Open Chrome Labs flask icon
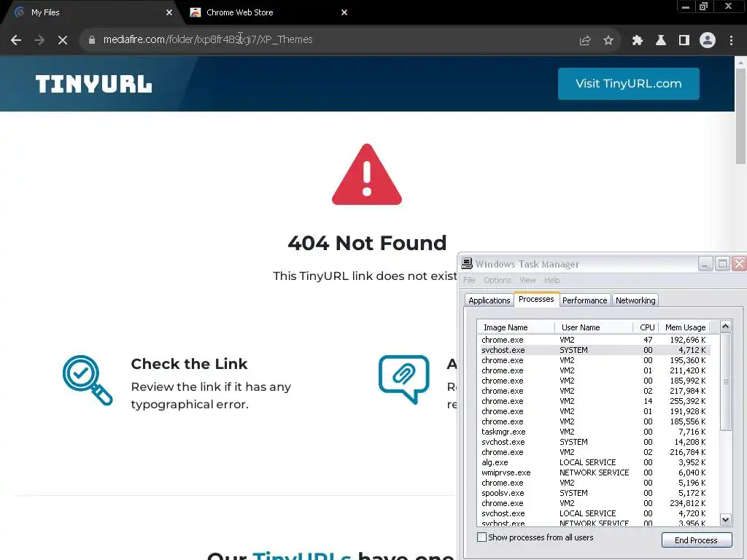 coord(661,41)
